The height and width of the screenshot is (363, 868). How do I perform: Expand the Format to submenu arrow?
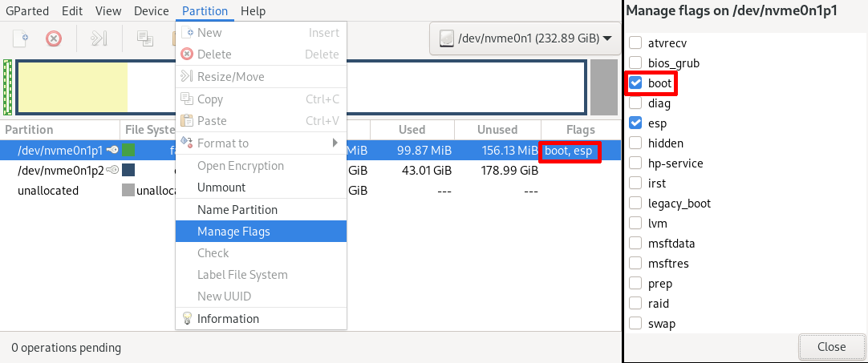335,143
